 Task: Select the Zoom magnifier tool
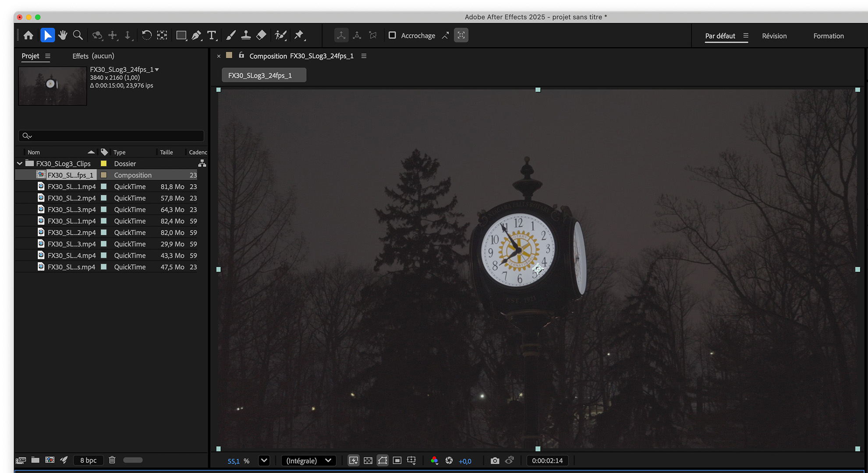tap(78, 35)
